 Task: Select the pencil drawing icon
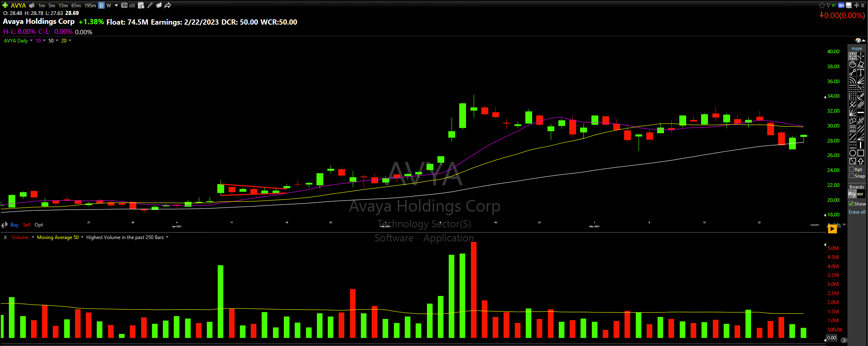pos(150,5)
